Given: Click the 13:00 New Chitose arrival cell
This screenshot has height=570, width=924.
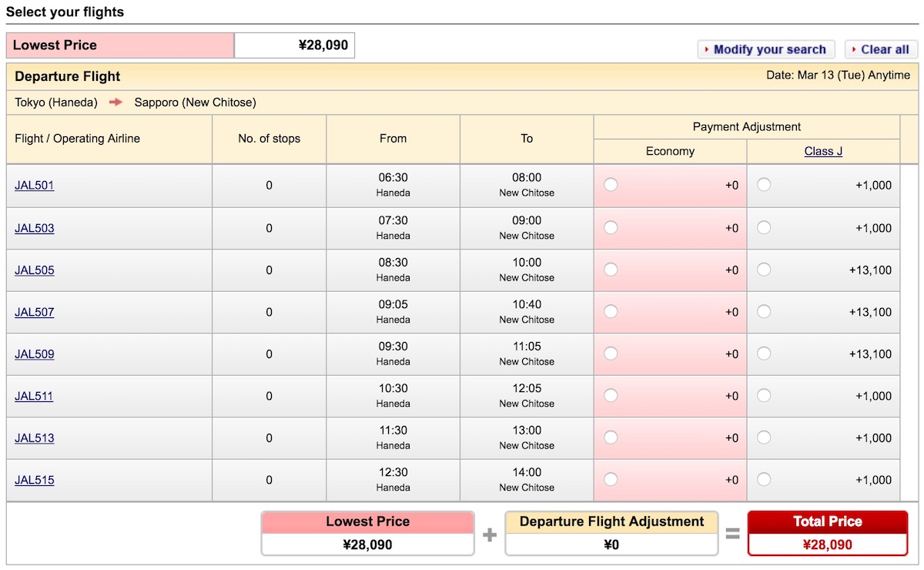Looking at the screenshot, I should [x=527, y=438].
